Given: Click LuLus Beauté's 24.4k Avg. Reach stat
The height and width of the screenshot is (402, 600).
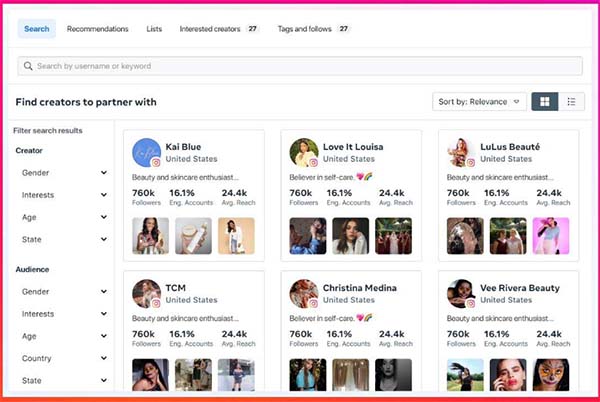Looking at the screenshot, I should (x=553, y=197).
